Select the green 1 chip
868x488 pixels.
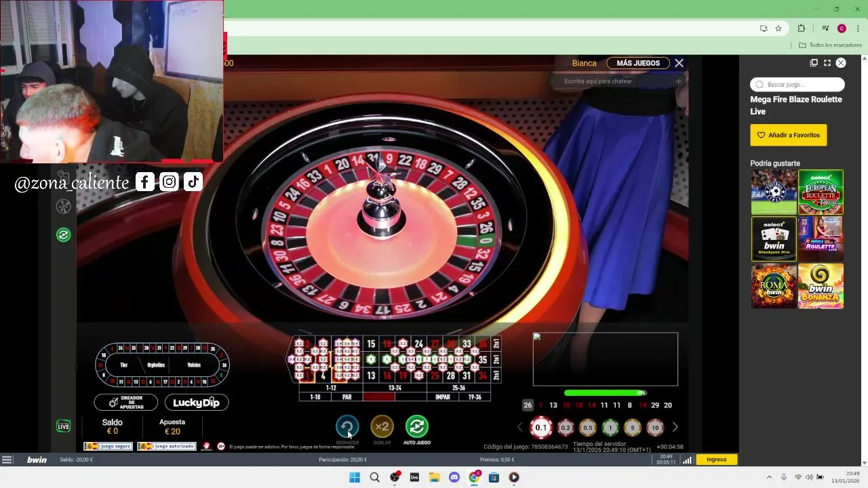tap(610, 428)
